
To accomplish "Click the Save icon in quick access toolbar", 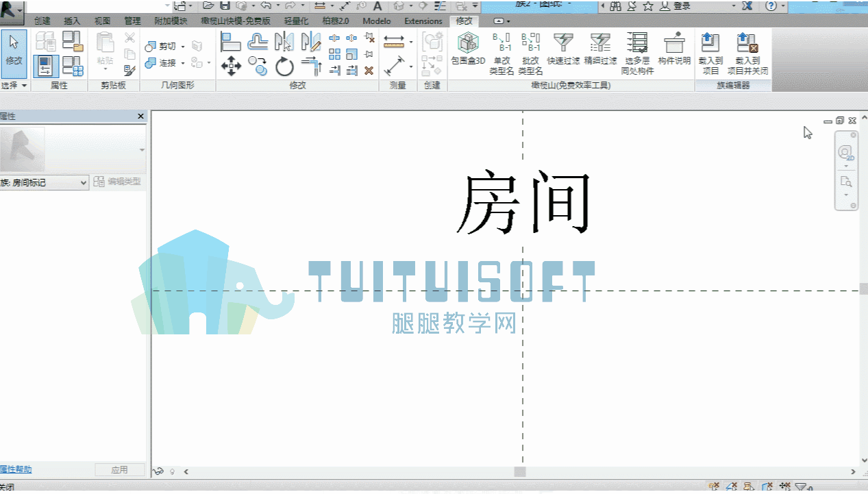I will click(225, 5).
